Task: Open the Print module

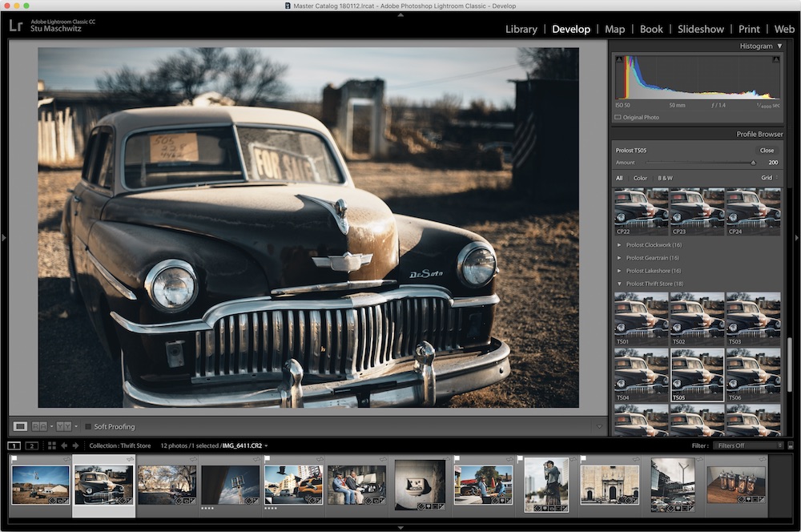Action: point(749,29)
